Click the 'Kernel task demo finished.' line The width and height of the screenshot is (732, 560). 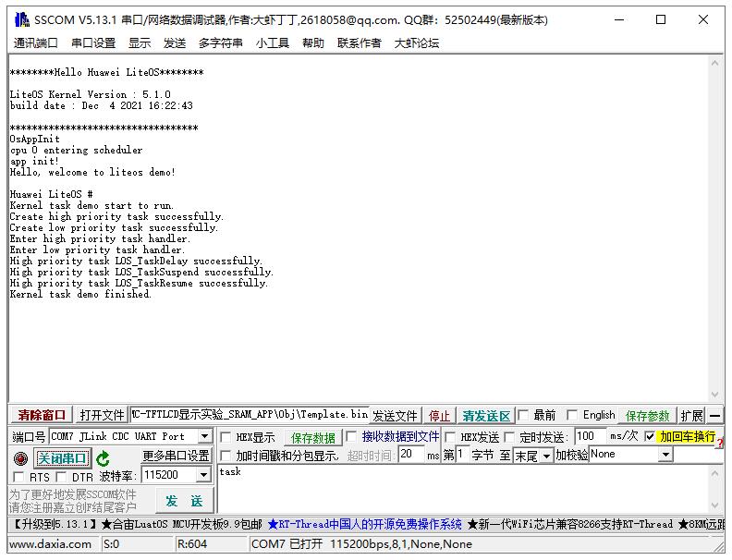click(80, 294)
